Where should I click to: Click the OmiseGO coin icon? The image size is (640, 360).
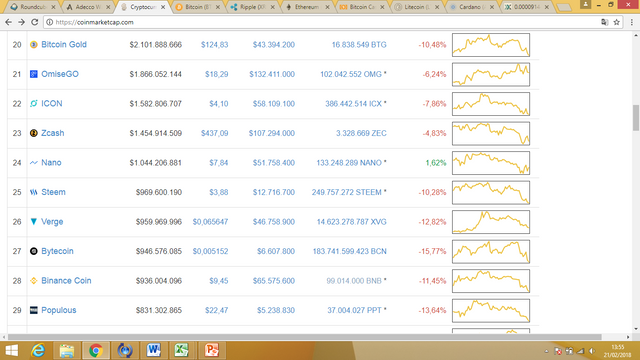point(34,74)
